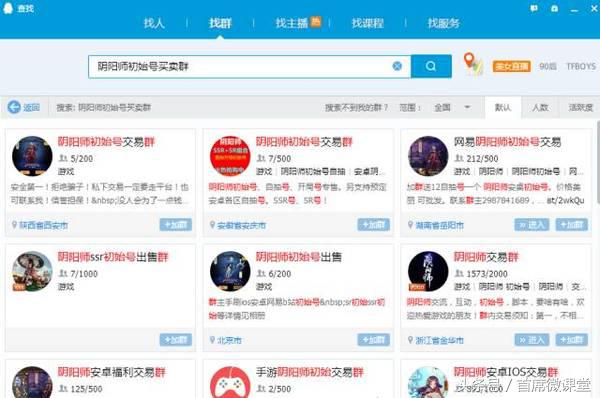This screenshot has width=600, height=398.
Task: Open the 网易阴阳师初始号交易 title
Action: point(507,142)
